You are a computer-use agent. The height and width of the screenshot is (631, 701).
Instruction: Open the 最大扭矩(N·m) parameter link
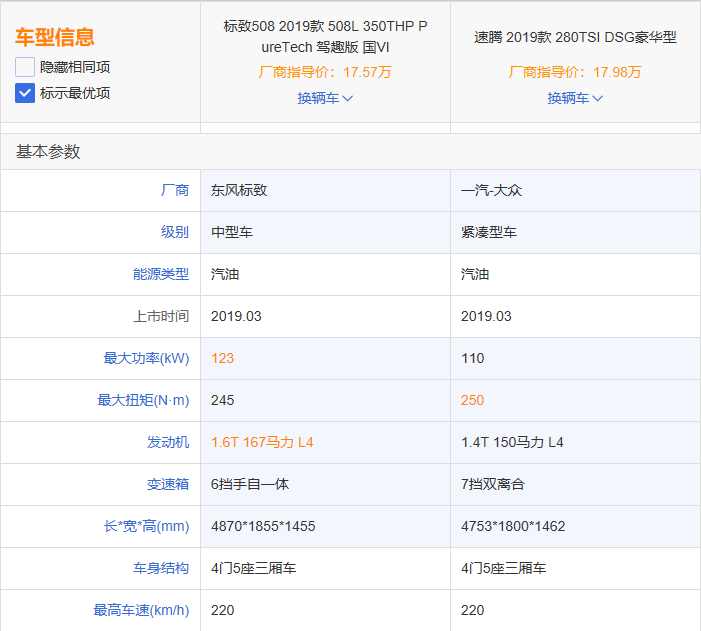[x=143, y=400]
